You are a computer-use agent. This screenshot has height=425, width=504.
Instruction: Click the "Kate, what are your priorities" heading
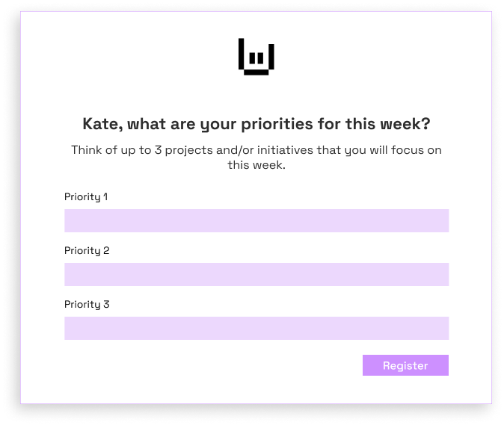click(x=256, y=124)
